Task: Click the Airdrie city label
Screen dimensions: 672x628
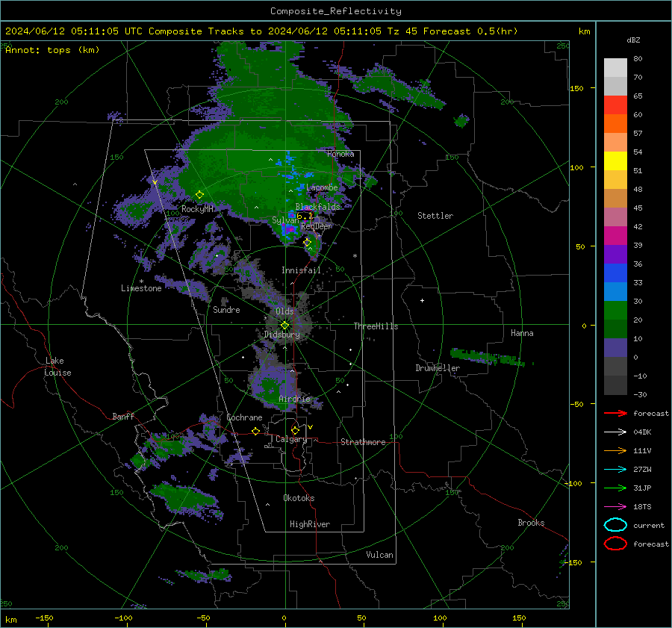Action: point(294,399)
